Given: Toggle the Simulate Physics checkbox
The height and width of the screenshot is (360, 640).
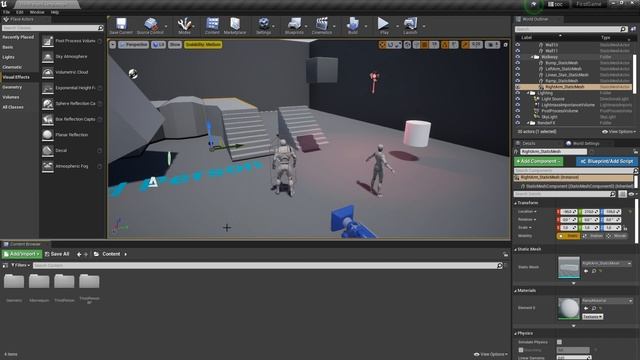Looking at the screenshot, I should coord(559,342).
